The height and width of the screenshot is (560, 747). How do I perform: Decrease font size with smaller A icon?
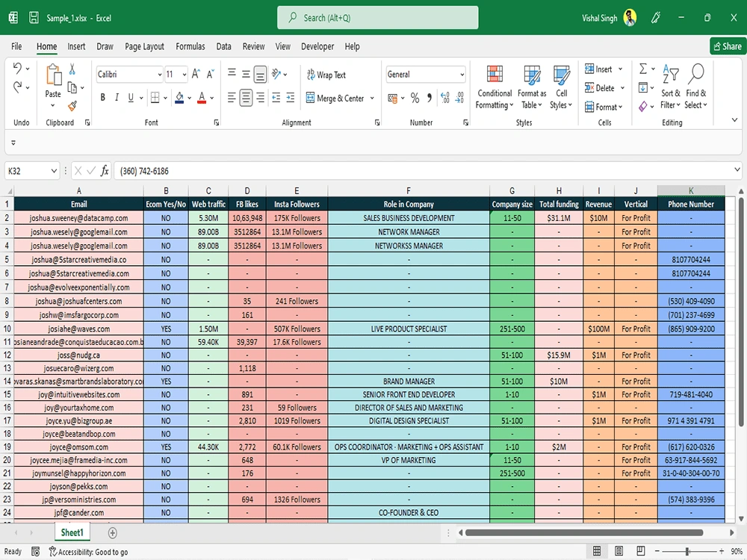(210, 74)
